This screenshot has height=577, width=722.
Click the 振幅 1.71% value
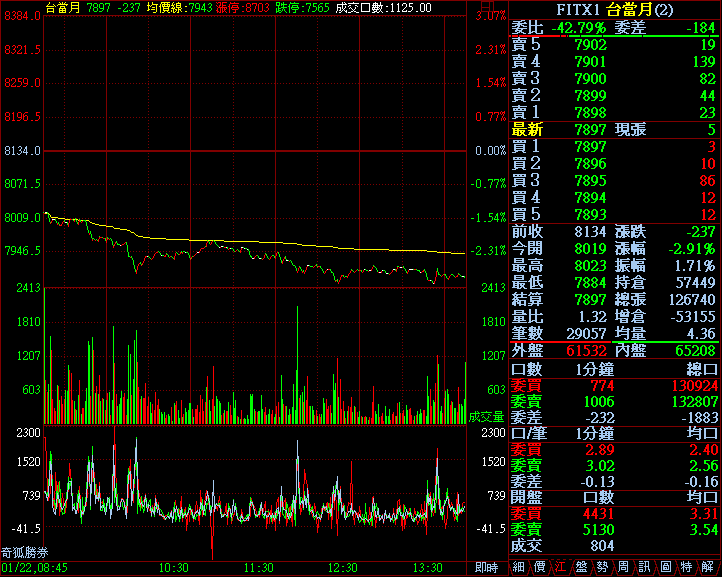click(695, 266)
